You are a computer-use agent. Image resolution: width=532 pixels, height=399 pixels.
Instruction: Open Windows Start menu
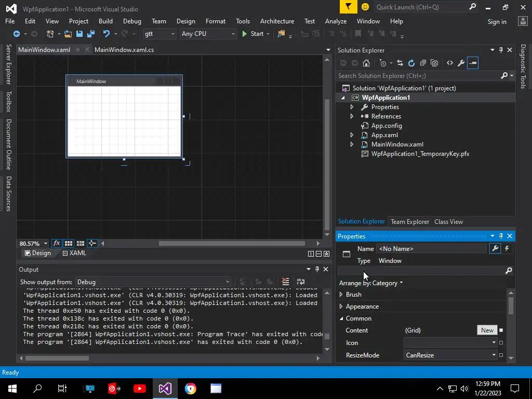[x=12, y=389]
